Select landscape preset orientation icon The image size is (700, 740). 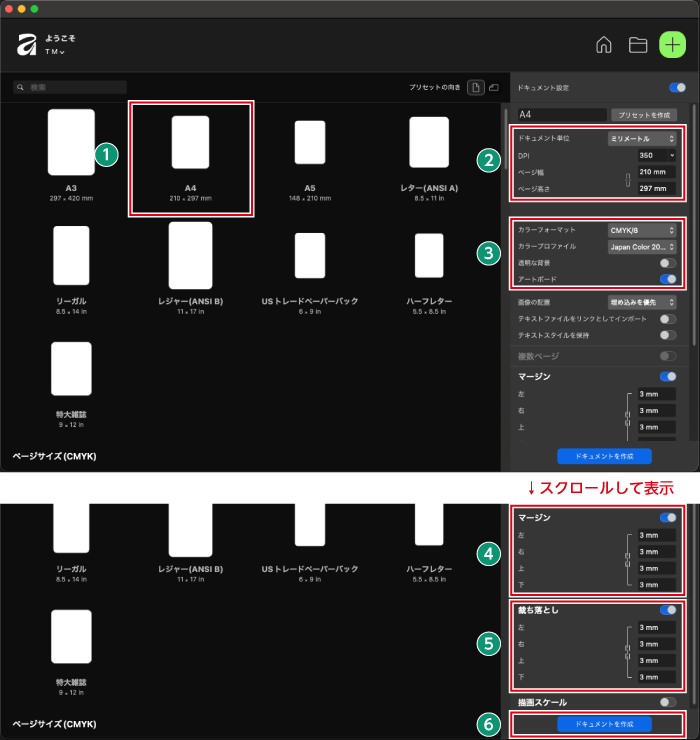pyautogui.click(x=493, y=88)
